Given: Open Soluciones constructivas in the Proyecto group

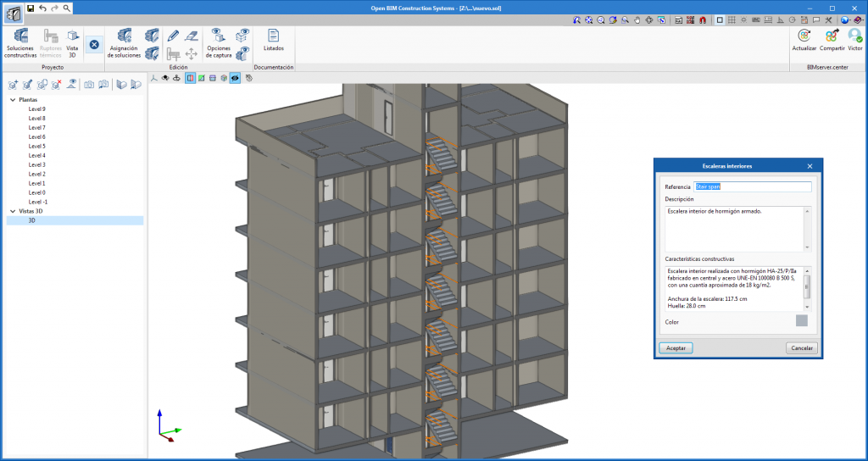Looking at the screenshot, I should click(20, 42).
